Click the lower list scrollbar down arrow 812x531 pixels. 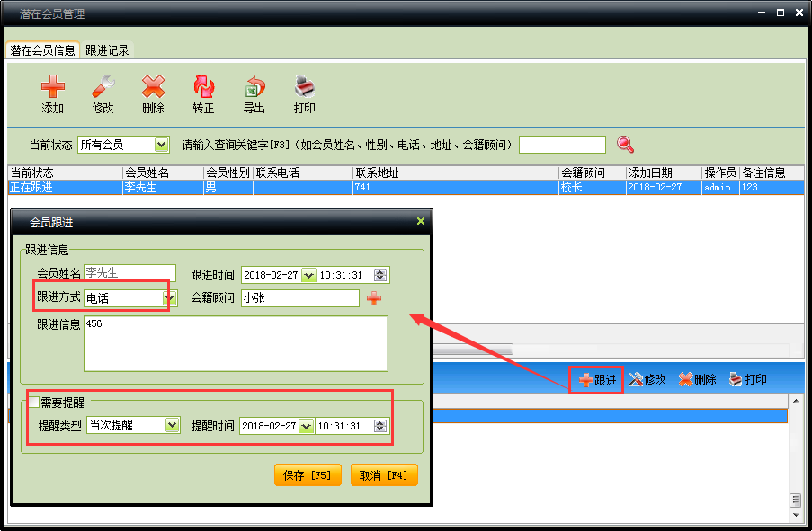796,515
